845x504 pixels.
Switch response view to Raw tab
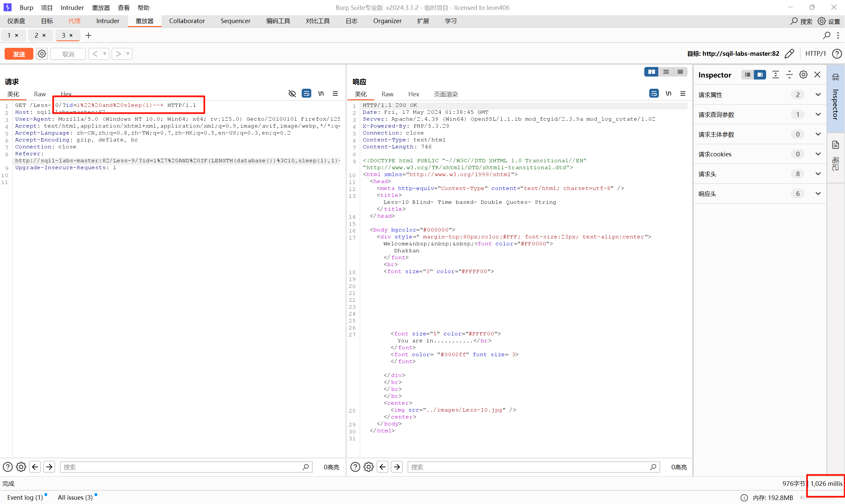tap(387, 94)
